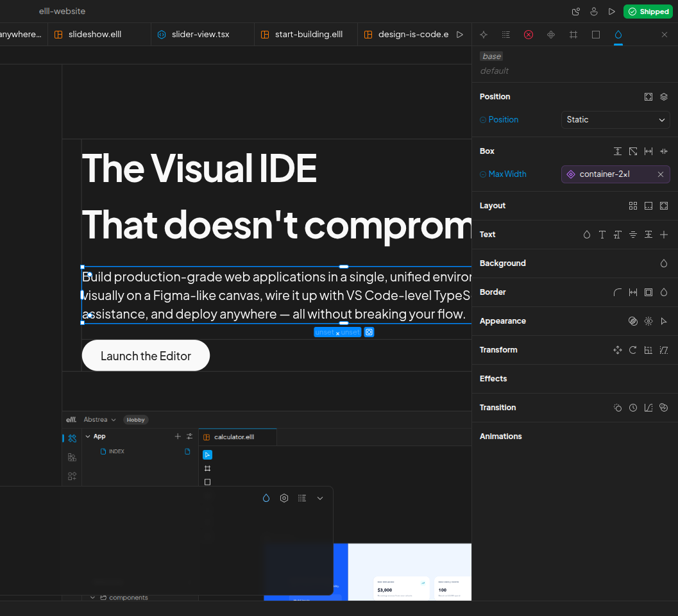Clear the container-2xl Max Width value

coord(661,174)
